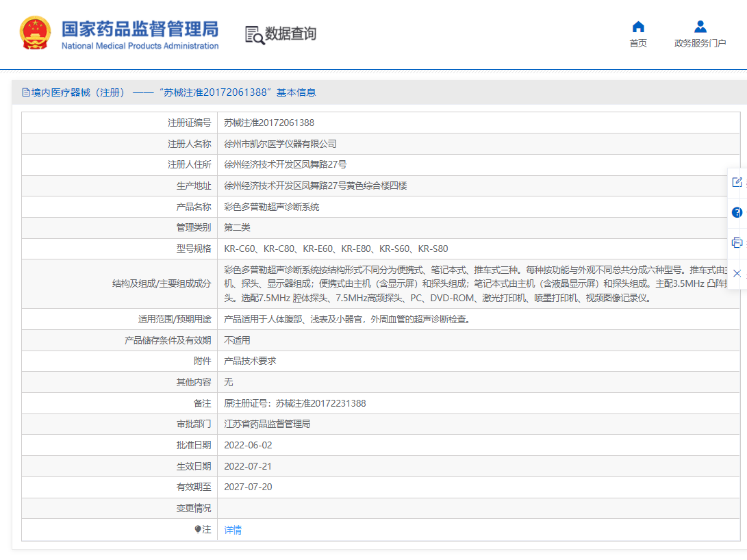747x560 pixels.
Task: Select product name 彩色多普勒超声诊断系统
Action: tap(272, 207)
